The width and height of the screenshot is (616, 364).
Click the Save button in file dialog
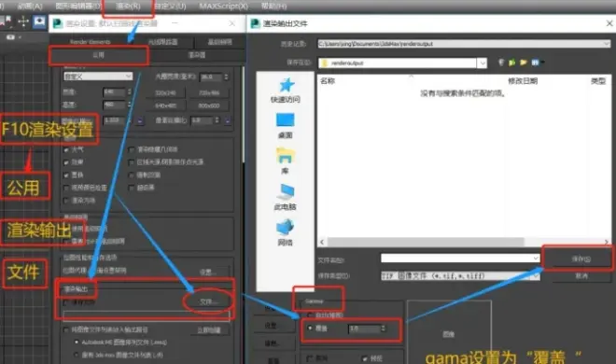(x=581, y=259)
